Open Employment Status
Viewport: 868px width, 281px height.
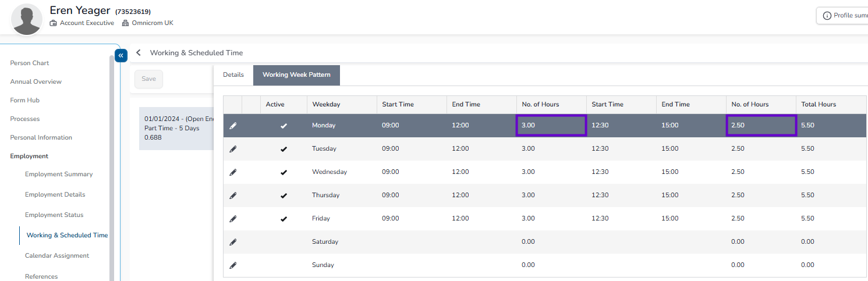[54, 215]
